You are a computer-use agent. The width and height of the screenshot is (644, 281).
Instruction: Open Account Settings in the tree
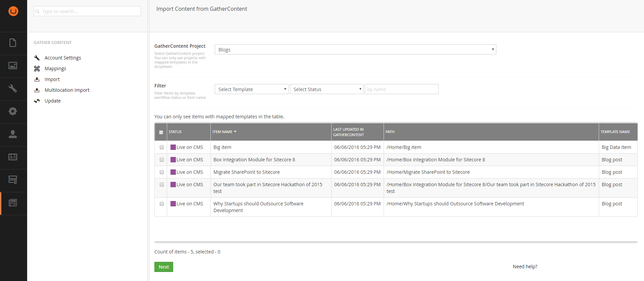pos(63,58)
